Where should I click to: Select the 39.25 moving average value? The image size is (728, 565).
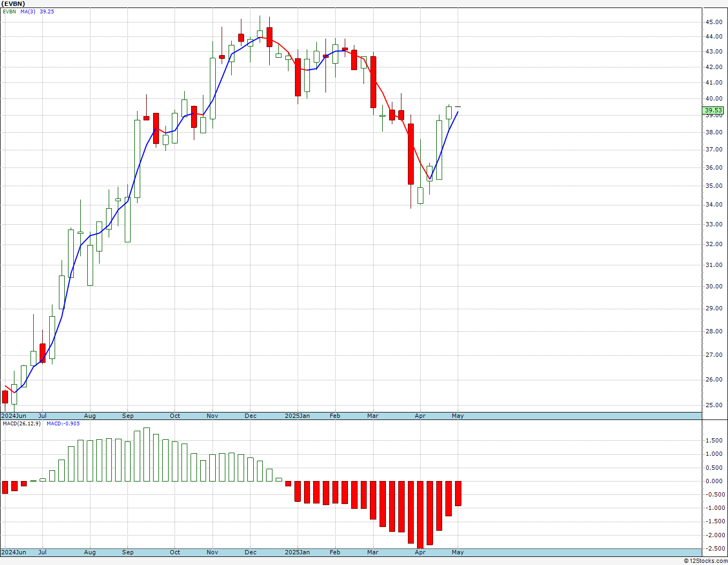pos(47,11)
